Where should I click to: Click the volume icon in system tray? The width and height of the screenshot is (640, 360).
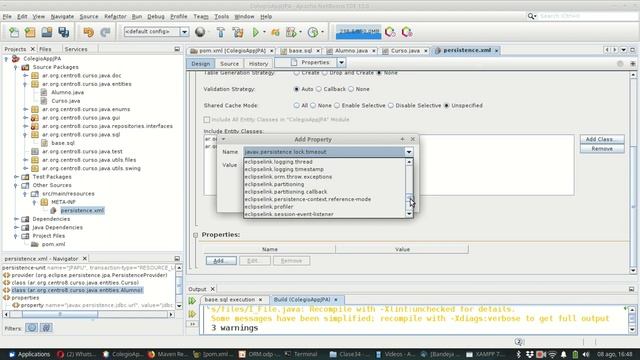(x=586, y=354)
